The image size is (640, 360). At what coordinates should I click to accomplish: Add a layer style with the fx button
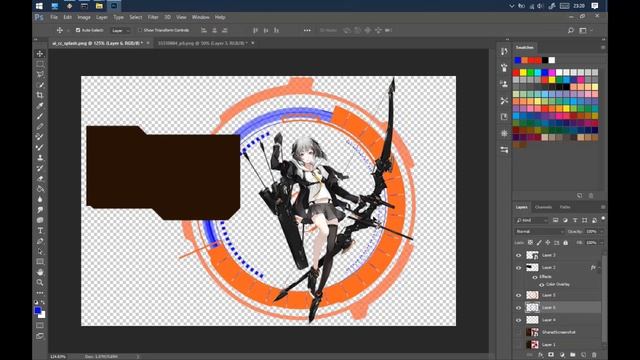pos(540,355)
